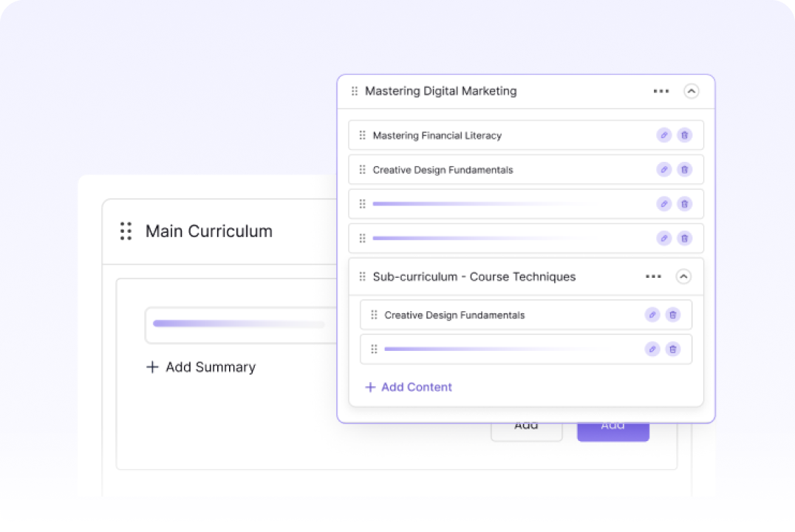The height and width of the screenshot is (532, 795).
Task: Edit Creative Design Fundamentals inside the Sub-curriculum
Action: pos(652,315)
